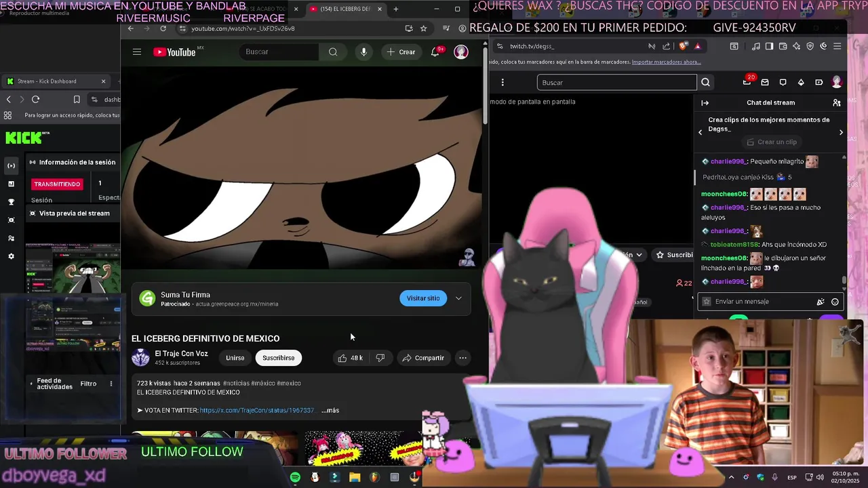Viewport: 868px width, 488px height.
Task: Share the video with Compartir
Action: [x=423, y=358]
